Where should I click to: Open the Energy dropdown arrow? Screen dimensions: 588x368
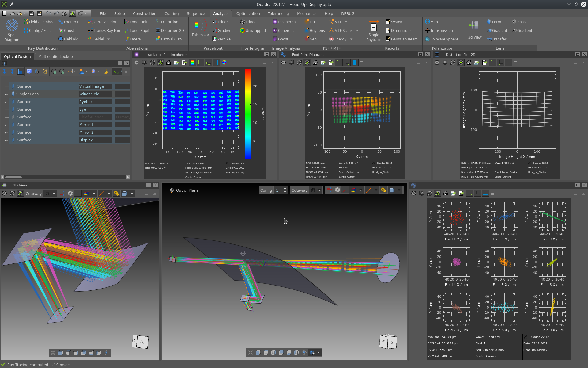pos(351,39)
